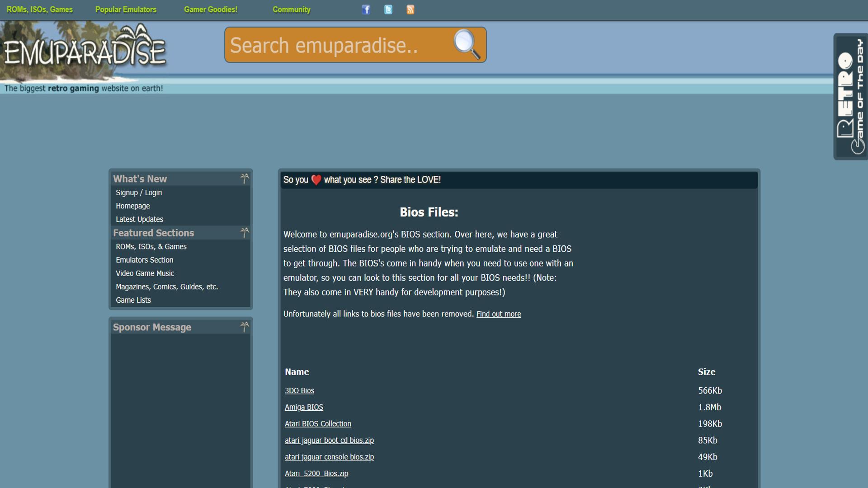Click the red heart share icon
This screenshot has height=488, width=868.
(x=316, y=180)
